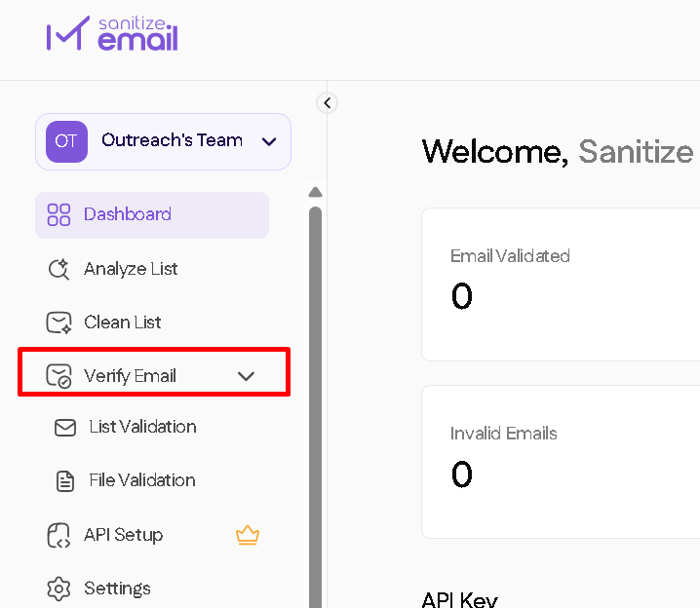Click the Verify Email envelope icon
Screen dimensions: 700x608
59,376
